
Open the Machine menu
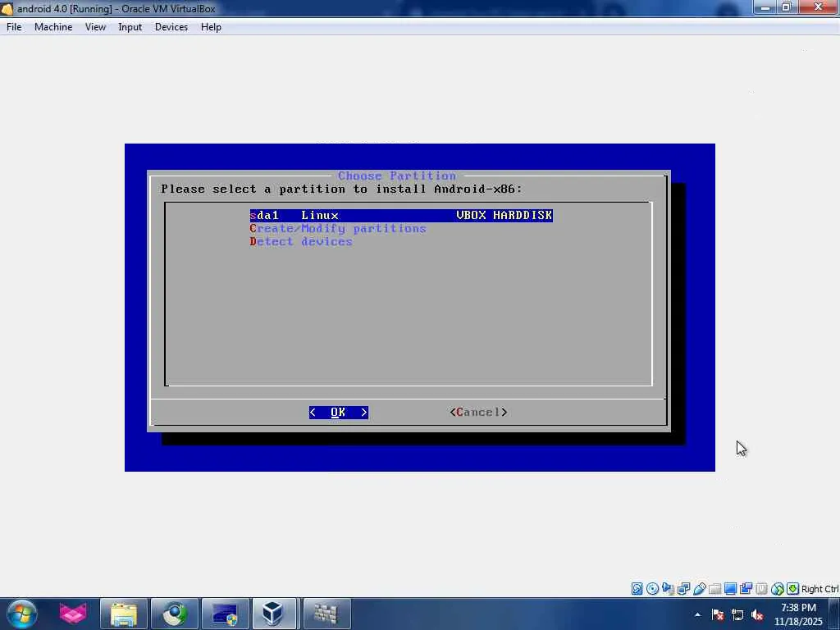coord(53,27)
